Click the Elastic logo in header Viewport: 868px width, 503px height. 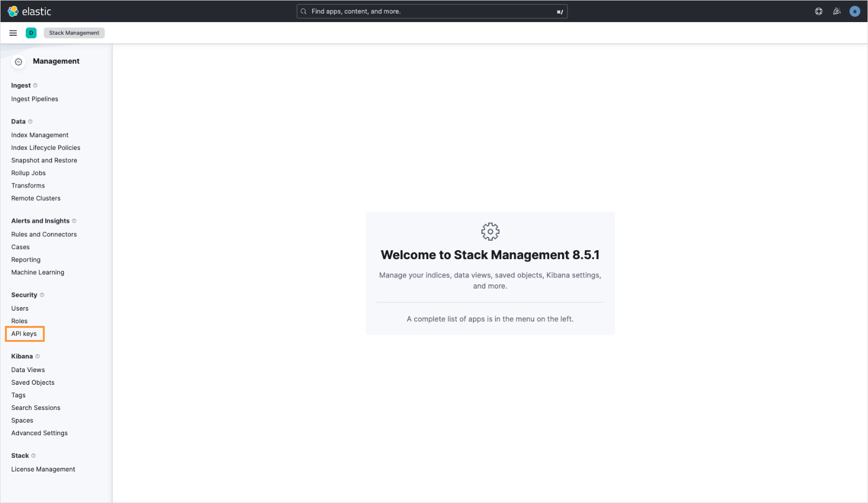tap(29, 12)
